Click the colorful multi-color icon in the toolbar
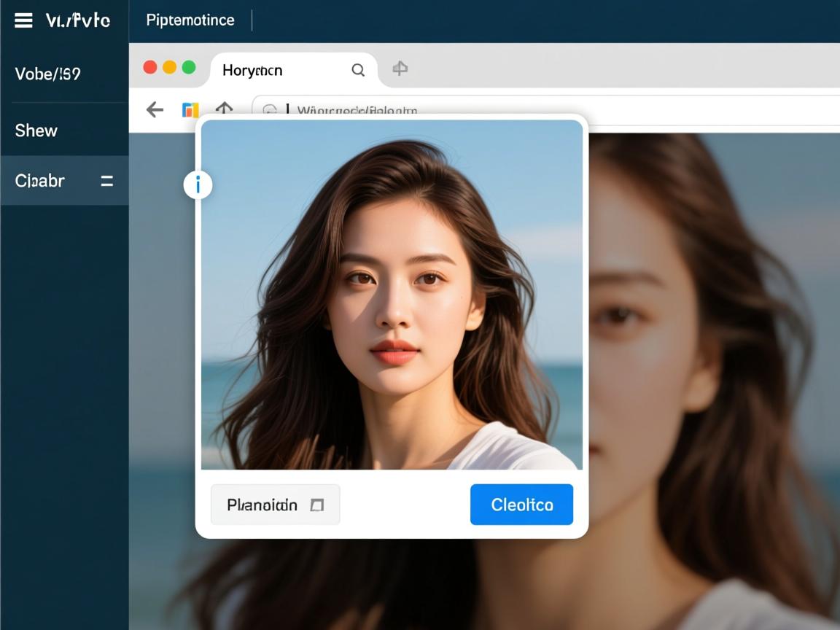 point(190,109)
